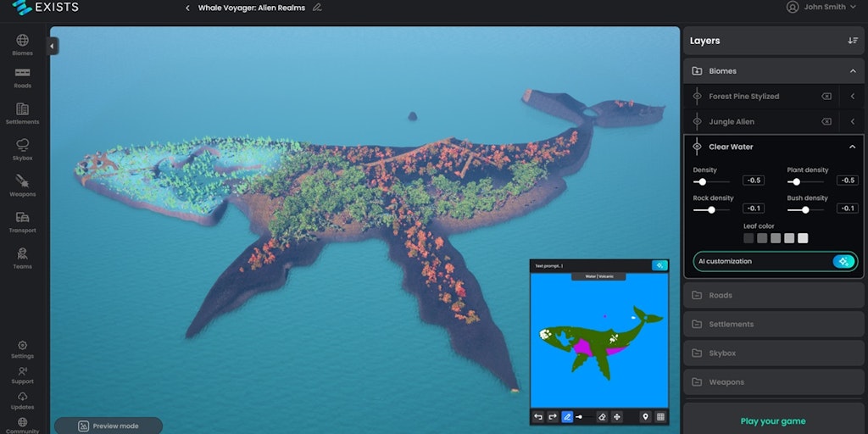
Task: Adjust the Plant density slider
Action: [805, 181]
